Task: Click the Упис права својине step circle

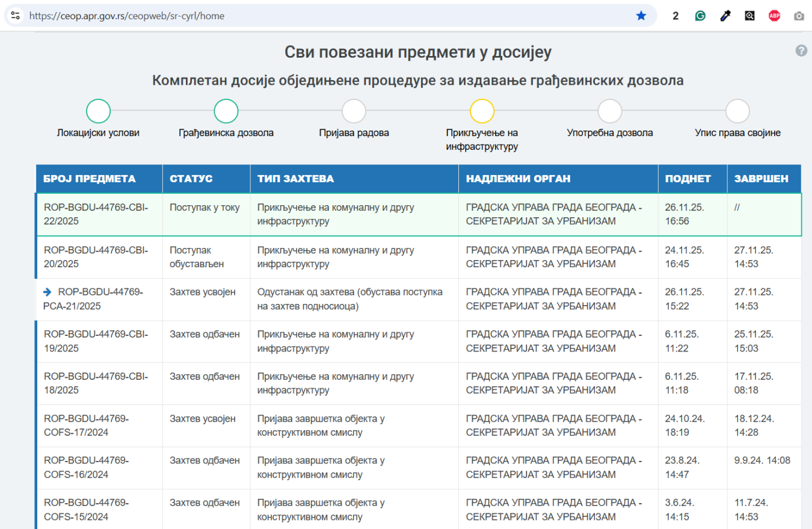Action: click(x=738, y=111)
